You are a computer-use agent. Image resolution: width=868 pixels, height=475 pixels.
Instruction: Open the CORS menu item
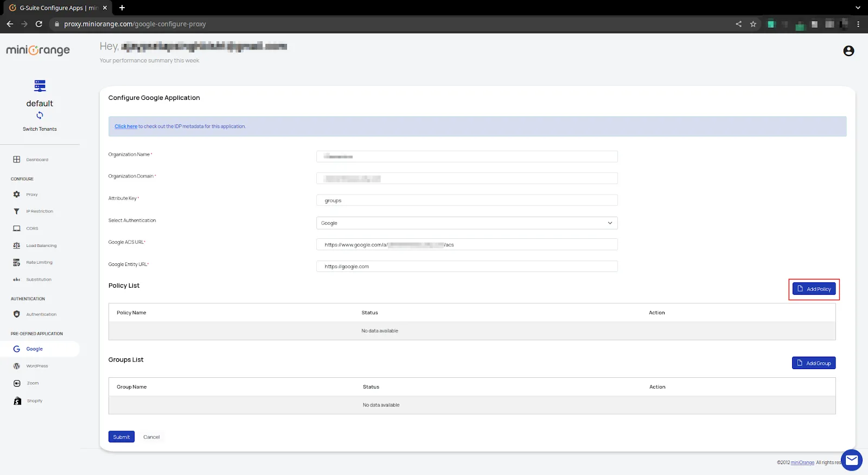point(32,229)
